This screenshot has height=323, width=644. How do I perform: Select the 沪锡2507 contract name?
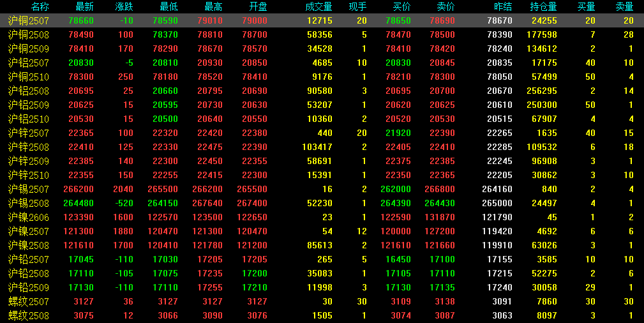coord(28,189)
